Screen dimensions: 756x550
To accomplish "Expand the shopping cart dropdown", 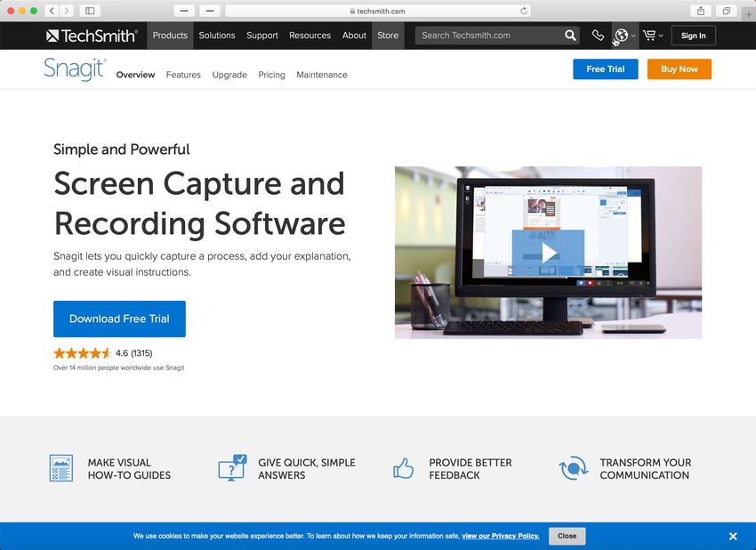I will click(653, 36).
